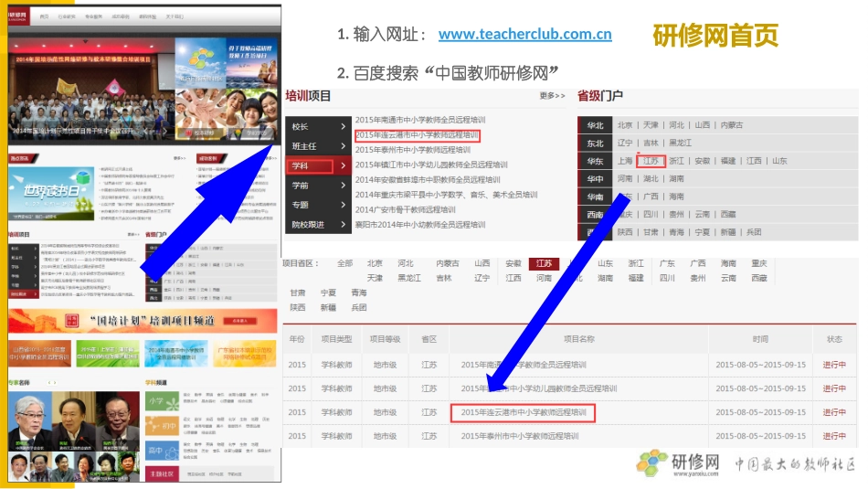Viewport: 868px width, 489px height.
Task: Open 2015年连云港市中小学教师远程培训 in table row
Action: point(524,412)
